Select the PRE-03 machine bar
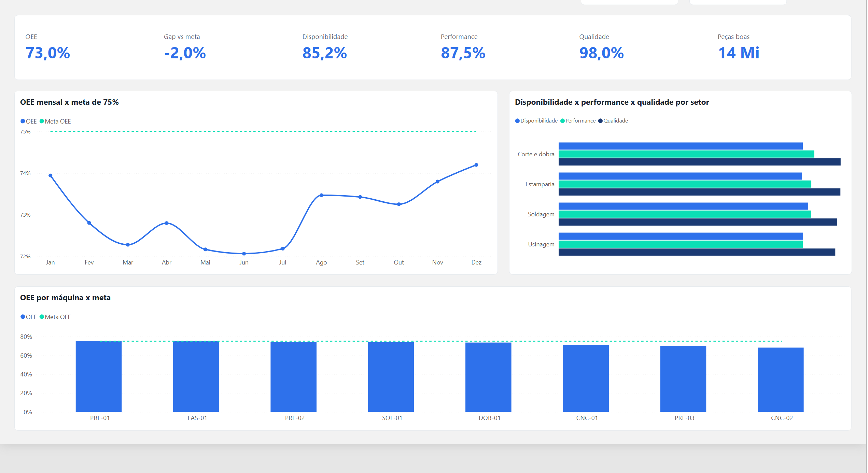The height and width of the screenshot is (473, 868). coord(683,379)
